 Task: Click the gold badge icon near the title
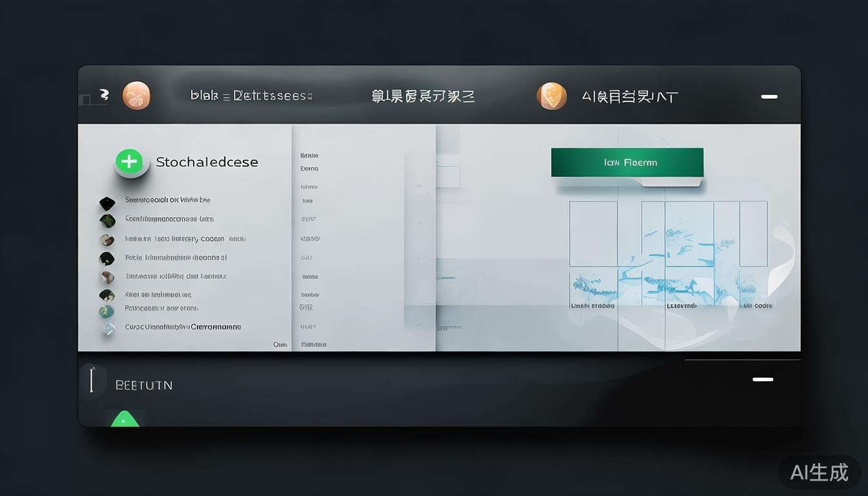551,96
